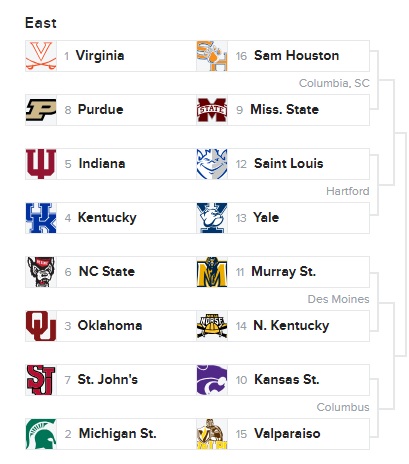This screenshot has height=464, width=409.
Task: Choose N. Kentucky team name
Action: (291, 325)
